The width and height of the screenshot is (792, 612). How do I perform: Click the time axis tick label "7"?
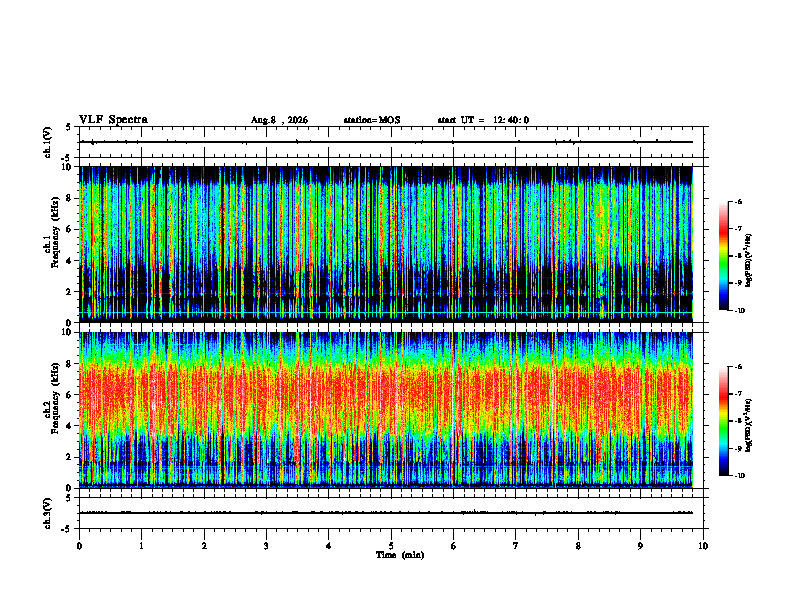516,546
